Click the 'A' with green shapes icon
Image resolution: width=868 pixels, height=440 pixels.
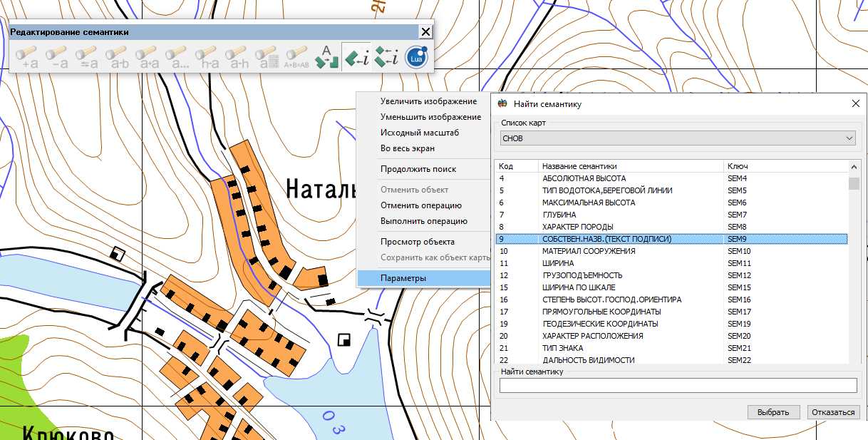[326, 58]
